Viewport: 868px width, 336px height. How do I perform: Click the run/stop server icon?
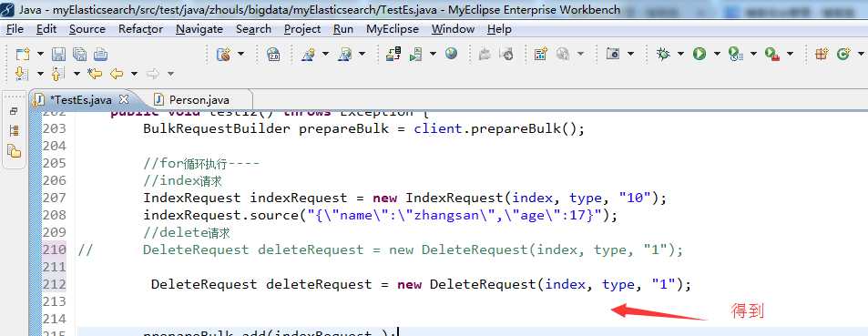pyautogui.click(x=415, y=54)
